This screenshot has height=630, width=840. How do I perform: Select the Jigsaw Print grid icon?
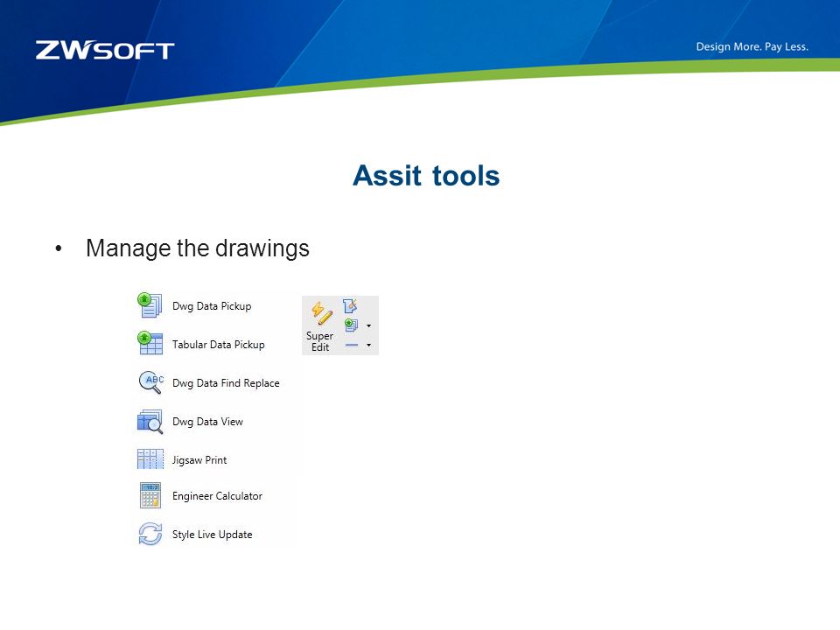[x=150, y=459]
